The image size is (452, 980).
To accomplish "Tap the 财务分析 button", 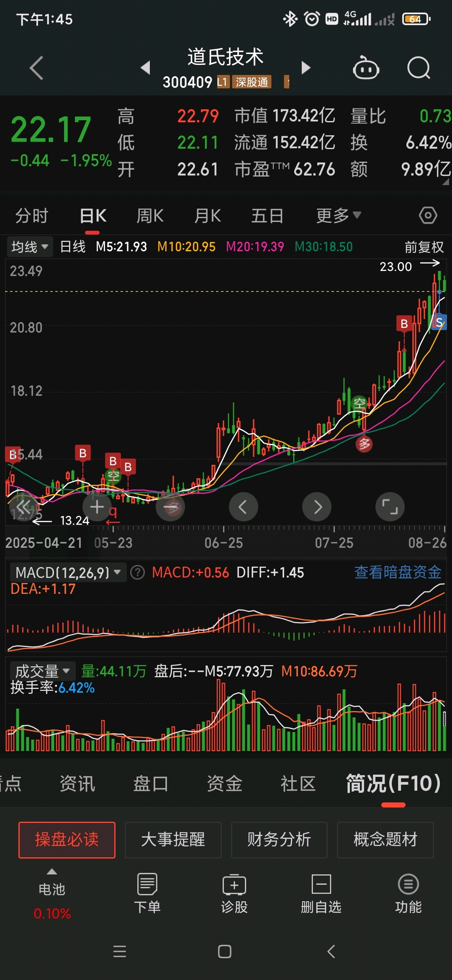I will coord(279,840).
